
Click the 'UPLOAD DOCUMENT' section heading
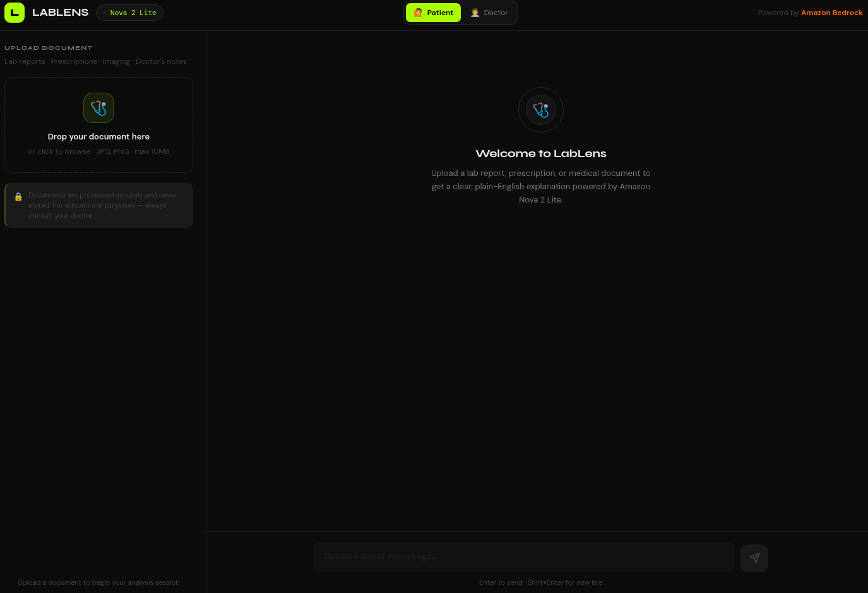coord(49,48)
